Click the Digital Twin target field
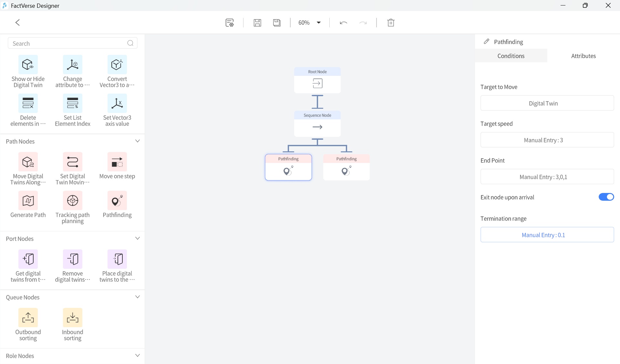 click(547, 103)
